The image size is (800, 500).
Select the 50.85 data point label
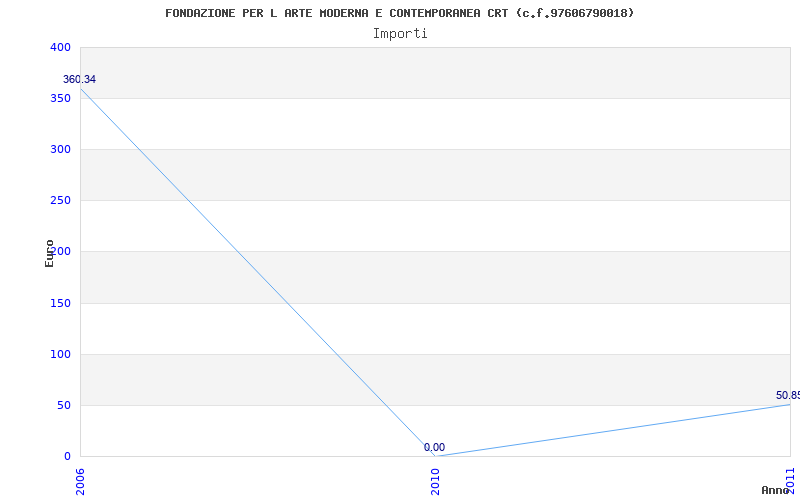[x=788, y=395]
